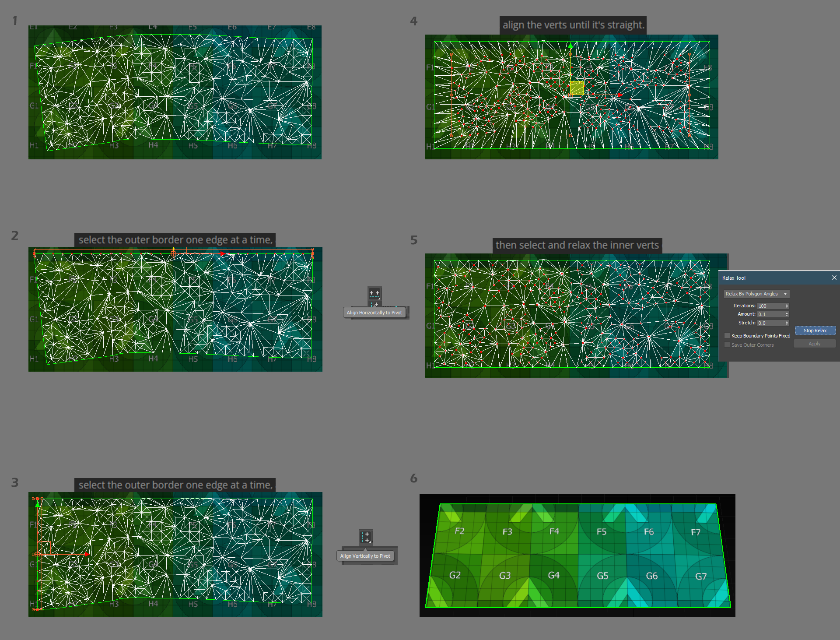This screenshot has height=640, width=840.
Task: Click the Amount increment stepper arrow
Action: pos(788,313)
